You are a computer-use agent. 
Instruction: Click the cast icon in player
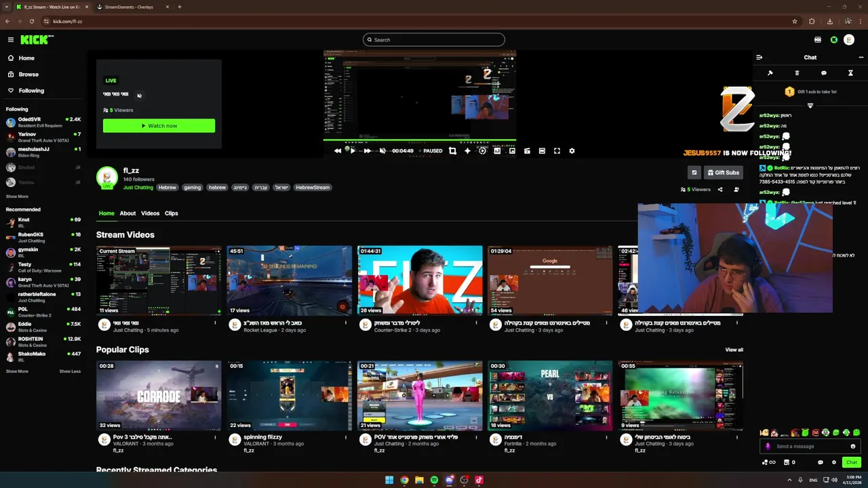point(527,151)
